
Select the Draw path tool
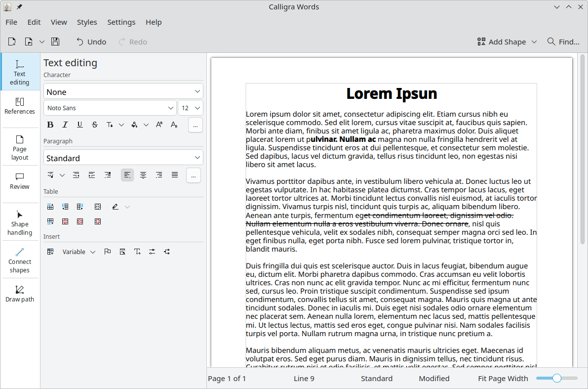(x=20, y=294)
